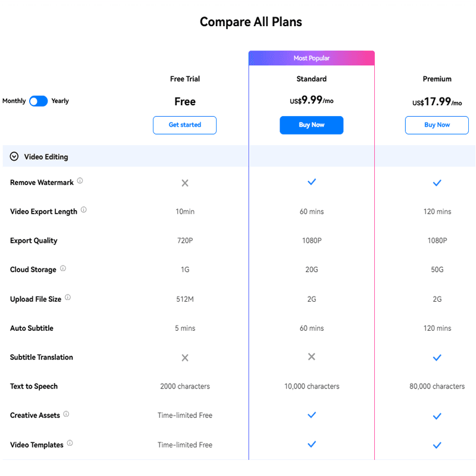Click info icon next to Cloud Storage

pyautogui.click(x=63, y=268)
